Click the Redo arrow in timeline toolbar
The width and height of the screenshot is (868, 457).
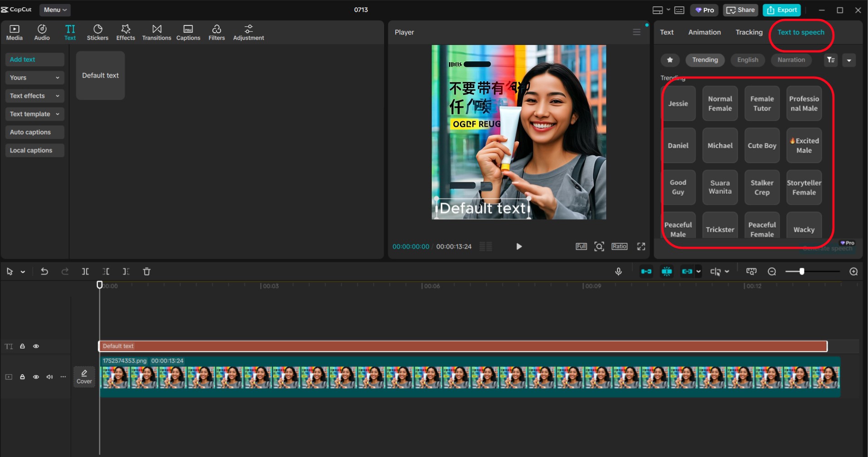[65, 271]
